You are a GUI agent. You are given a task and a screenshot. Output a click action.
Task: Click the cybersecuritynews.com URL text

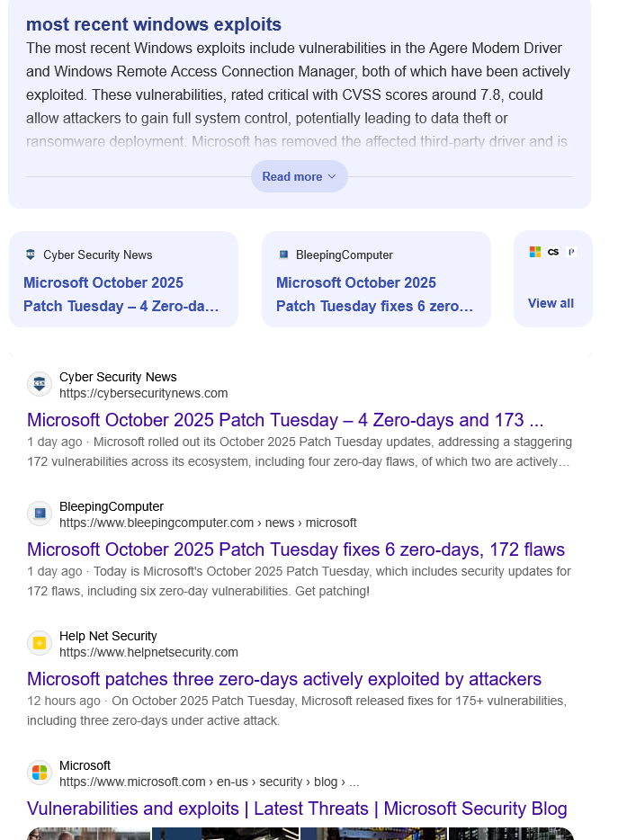pos(144,394)
